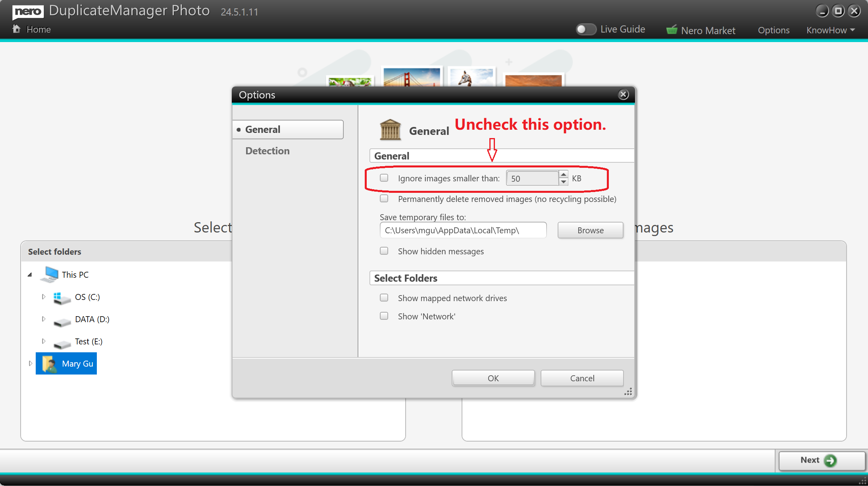Check Ignore images smaller than checkbox
The height and width of the screenshot is (486, 868).
pyautogui.click(x=384, y=178)
